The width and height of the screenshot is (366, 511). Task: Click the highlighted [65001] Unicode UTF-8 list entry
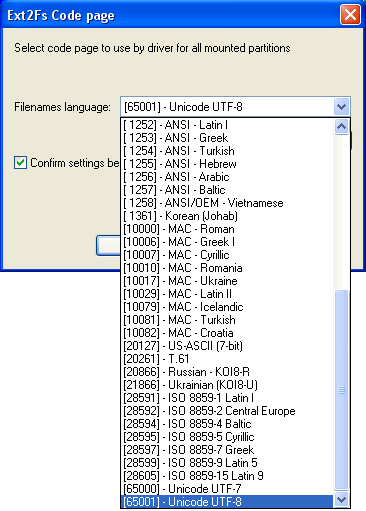click(x=227, y=502)
